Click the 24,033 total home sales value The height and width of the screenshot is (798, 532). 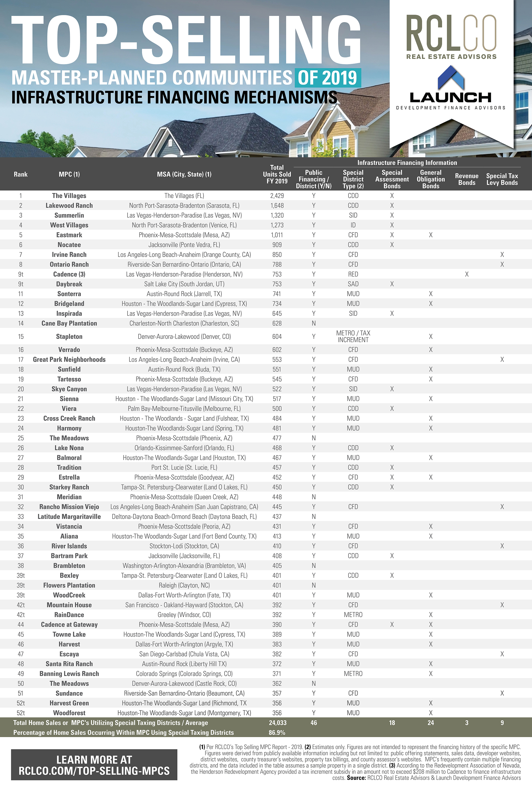point(277,723)
